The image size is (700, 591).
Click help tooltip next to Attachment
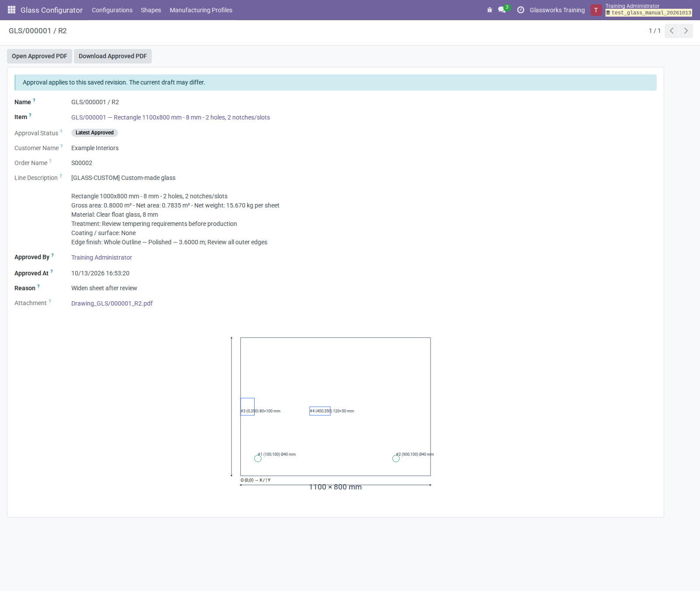click(50, 301)
